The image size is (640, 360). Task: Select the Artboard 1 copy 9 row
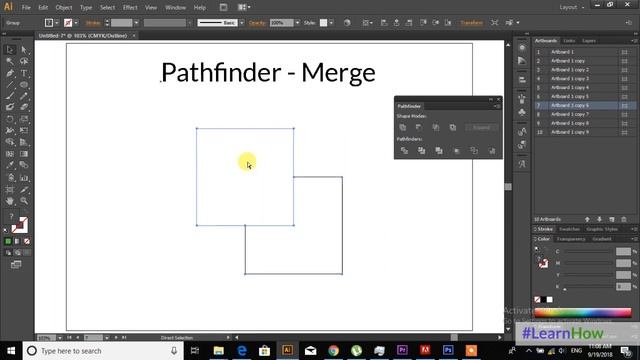[x=585, y=132]
